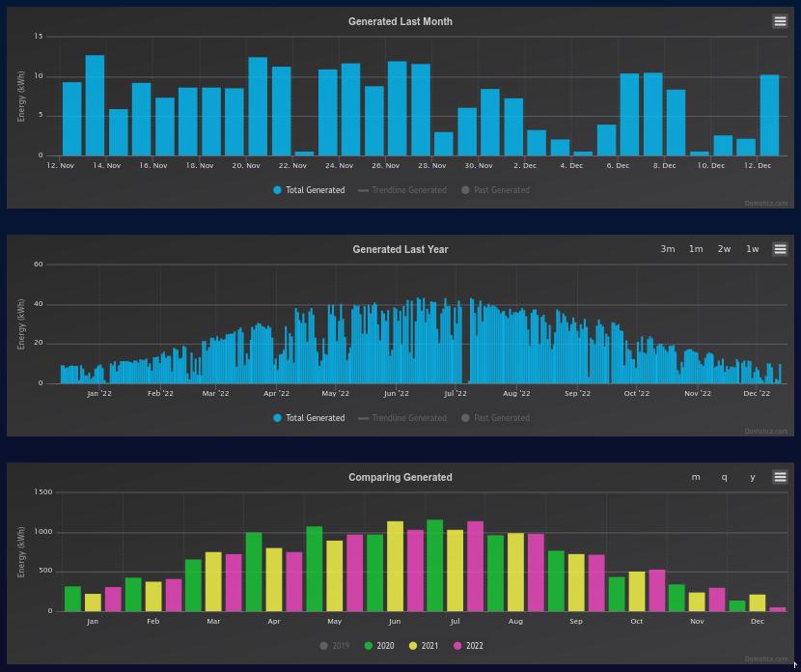Toggle the 2021 series in comparison legend
This screenshot has height=672, width=801.
tap(424, 646)
